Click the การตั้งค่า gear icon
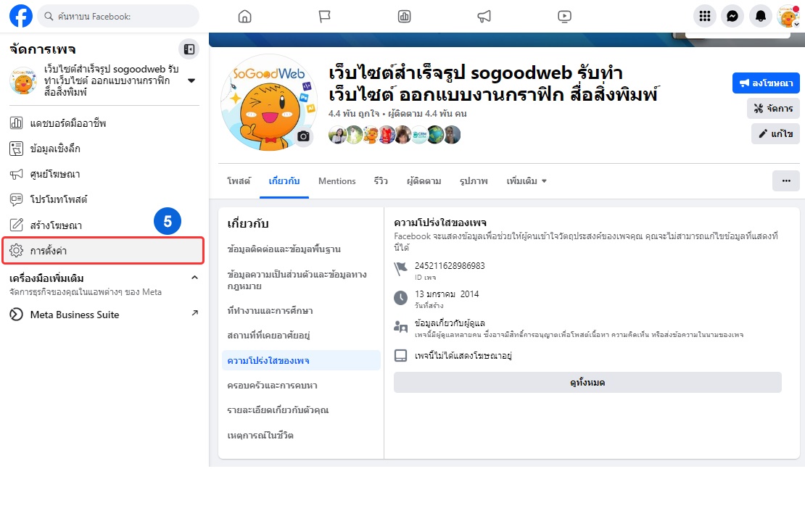The image size is (805, 532). (x=17, y=250)
